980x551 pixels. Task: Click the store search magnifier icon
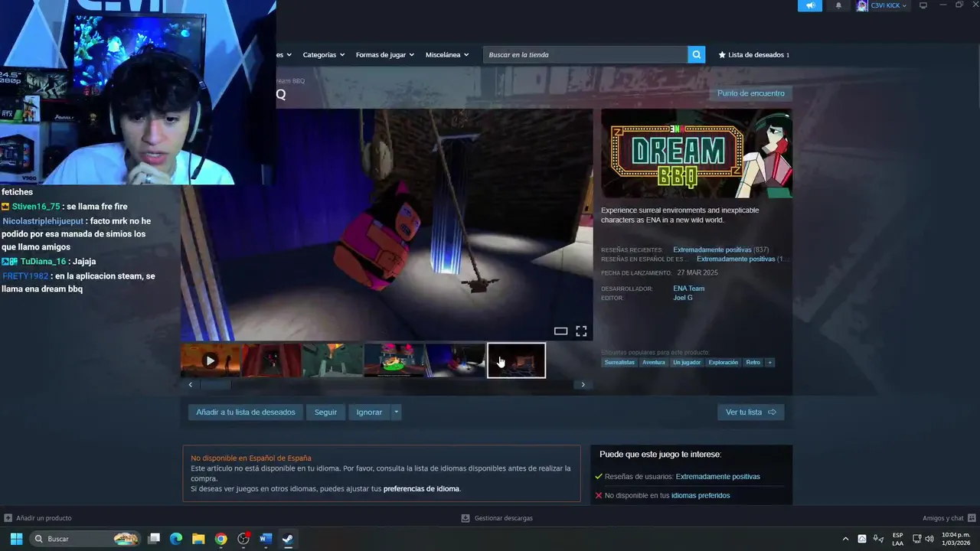pyautogui.click(x=696, y=54)
